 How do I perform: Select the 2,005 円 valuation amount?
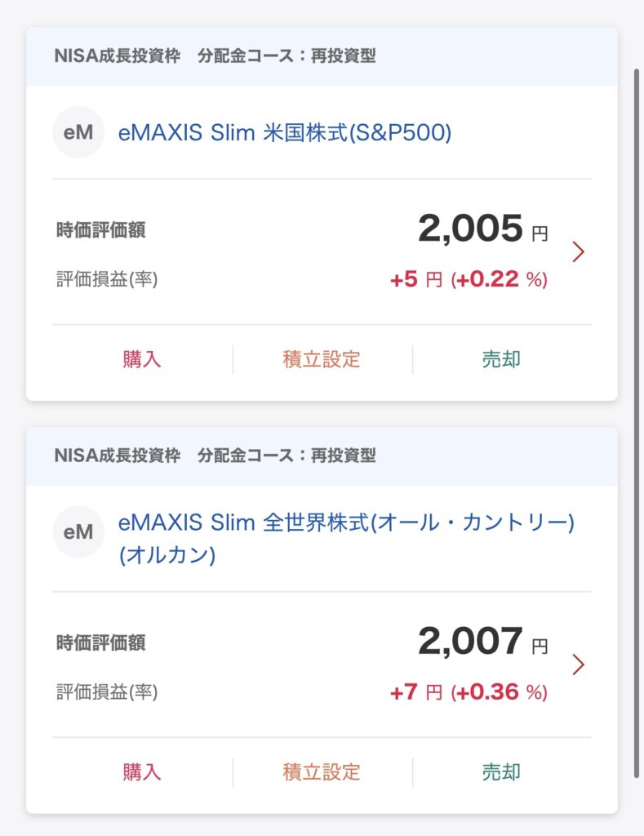click(482, 229)
